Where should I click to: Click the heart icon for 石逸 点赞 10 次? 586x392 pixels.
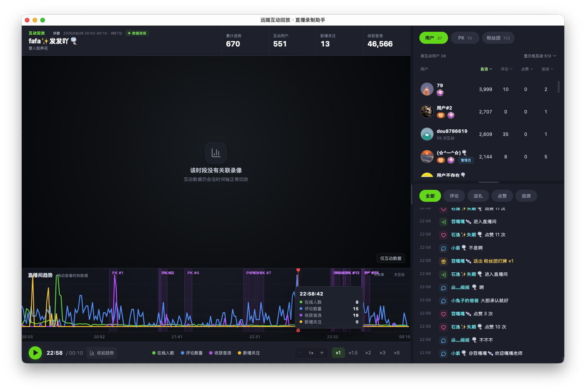click(x=443, y=327)
